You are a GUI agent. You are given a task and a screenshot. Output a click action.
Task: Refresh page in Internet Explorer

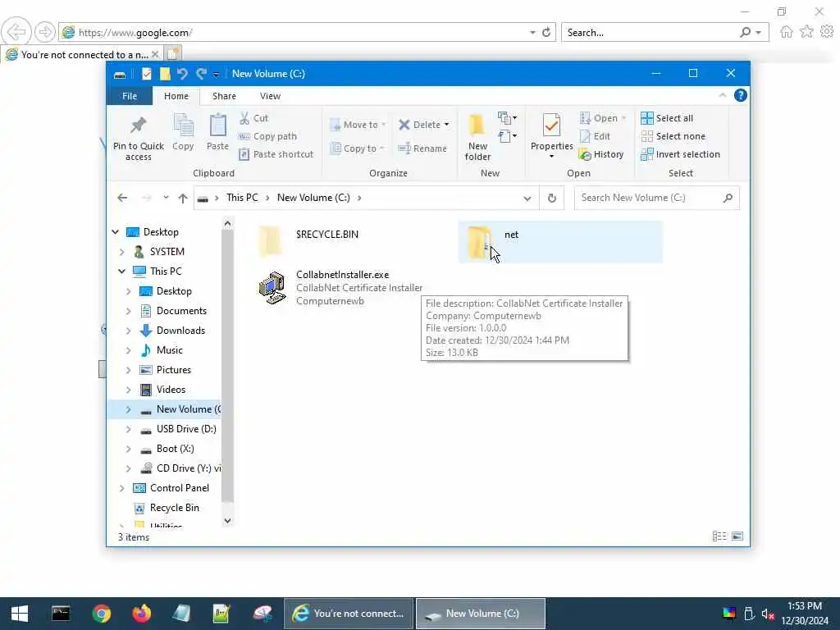(x=546, y=32)
